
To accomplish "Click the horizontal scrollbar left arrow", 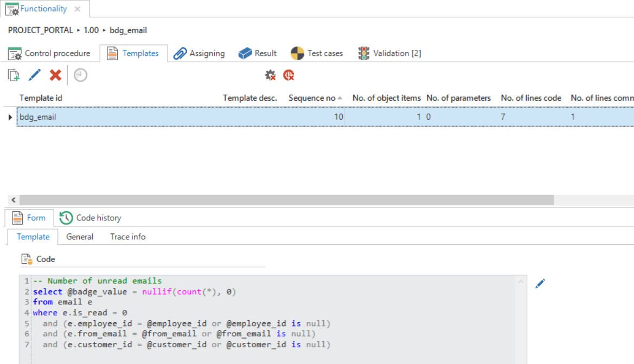I will point(14,200).
